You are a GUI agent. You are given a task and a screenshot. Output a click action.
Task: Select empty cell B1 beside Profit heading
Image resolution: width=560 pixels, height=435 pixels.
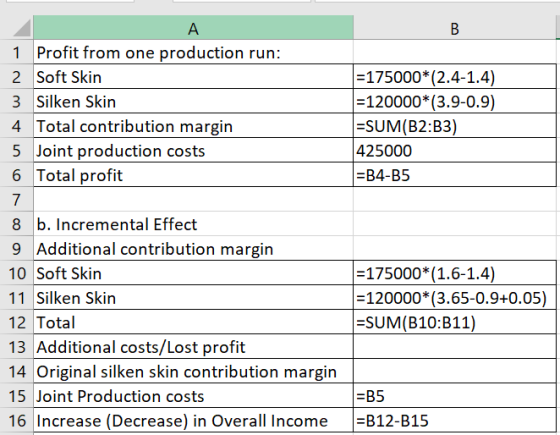coord(455,52)
